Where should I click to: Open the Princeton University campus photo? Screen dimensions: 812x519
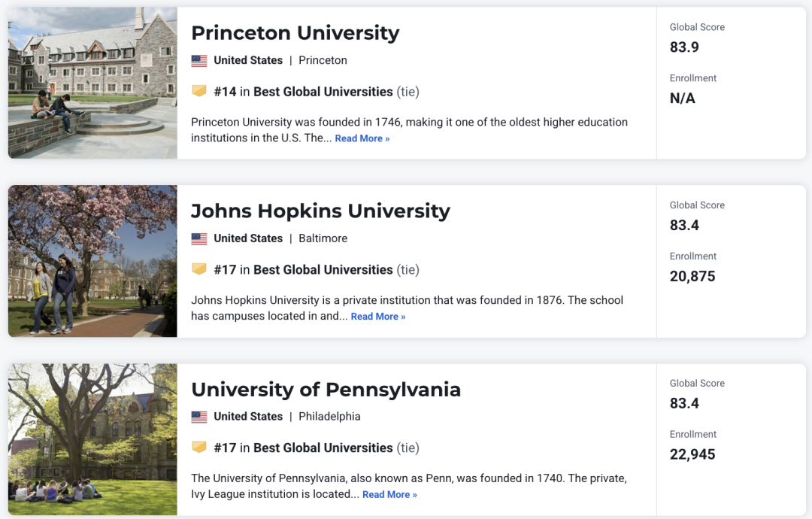[92, 83]
